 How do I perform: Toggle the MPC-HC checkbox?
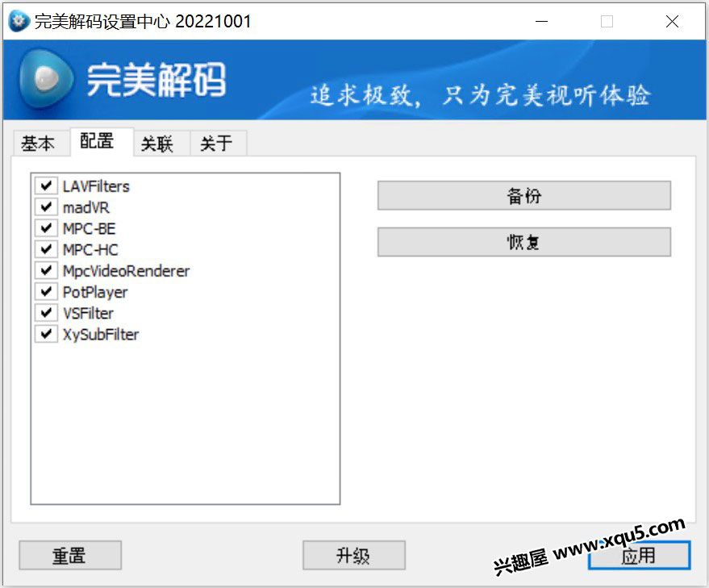[x=46, y=249]
